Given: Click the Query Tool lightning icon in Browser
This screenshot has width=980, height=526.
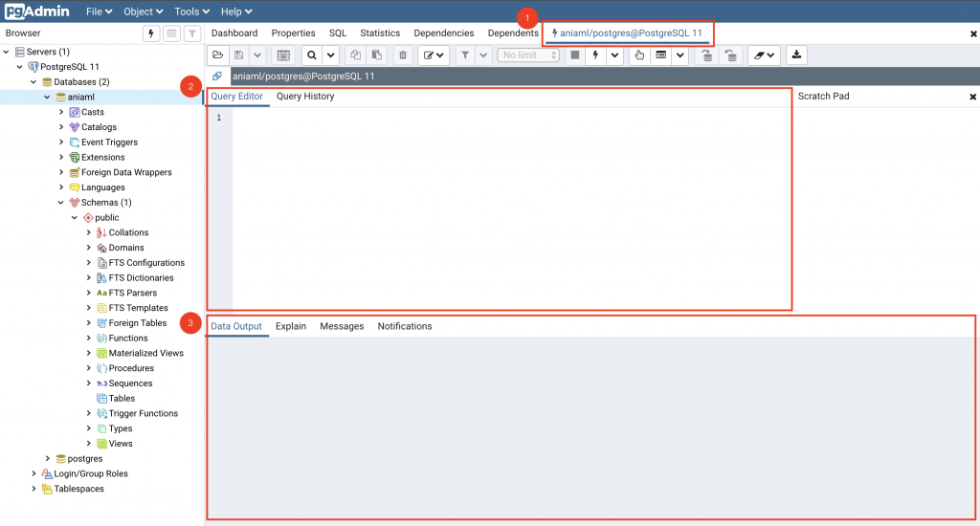Looking at the screenshot, I should point(150,33).
